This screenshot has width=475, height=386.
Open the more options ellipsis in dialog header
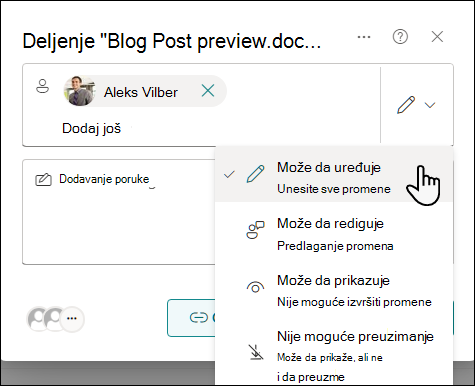[364, 37]
